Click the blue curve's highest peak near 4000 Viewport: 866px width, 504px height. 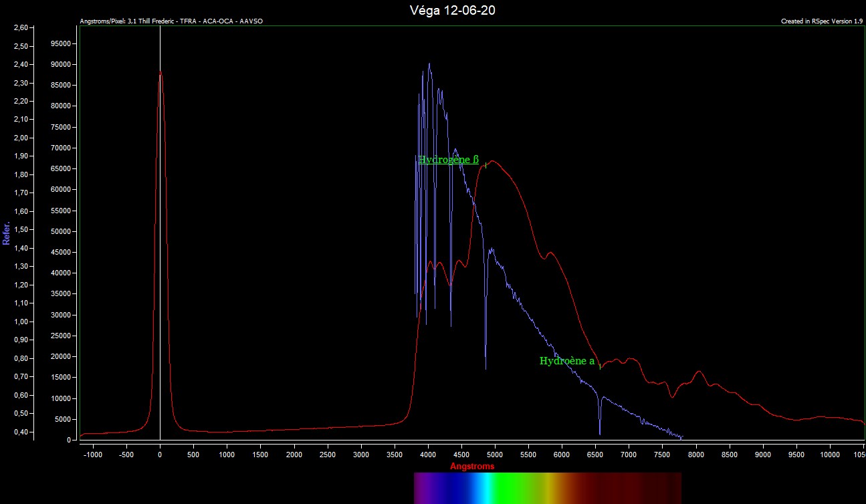coord(429,64)
